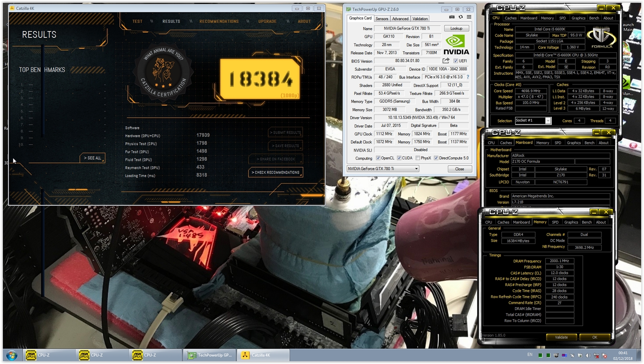Viewport: 644px width, 364px height.
Task: Click the shield-shaped tray icon
Action: tap(556, 356)
